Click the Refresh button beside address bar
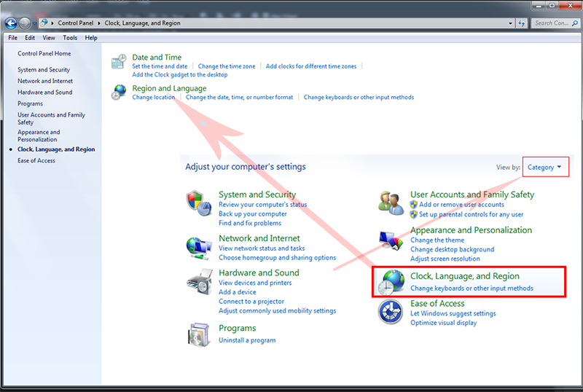Viewport: 583px width, 392px height. coord(522,23)
